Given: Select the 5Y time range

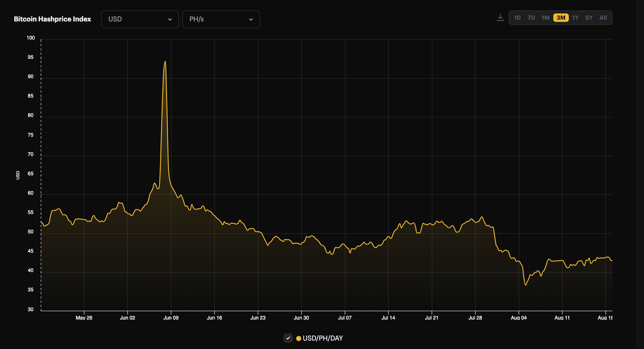Looking at the screenshot, I should pos(589,18).
